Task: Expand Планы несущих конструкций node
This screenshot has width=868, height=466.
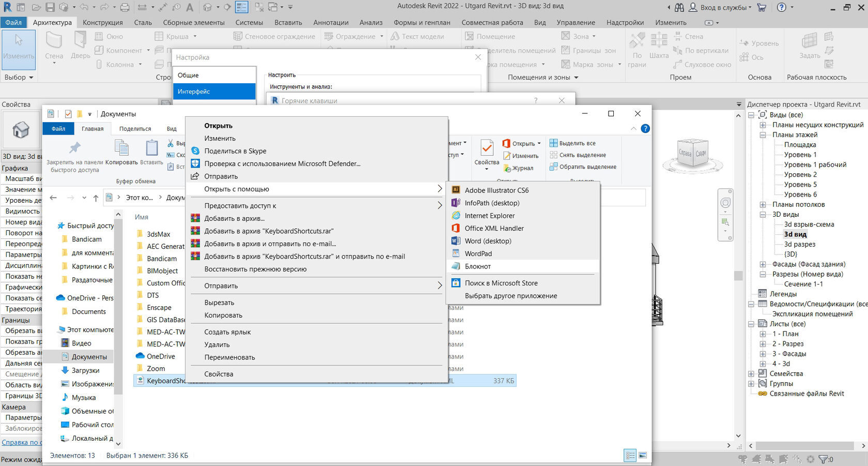Action: coord(763,125)
